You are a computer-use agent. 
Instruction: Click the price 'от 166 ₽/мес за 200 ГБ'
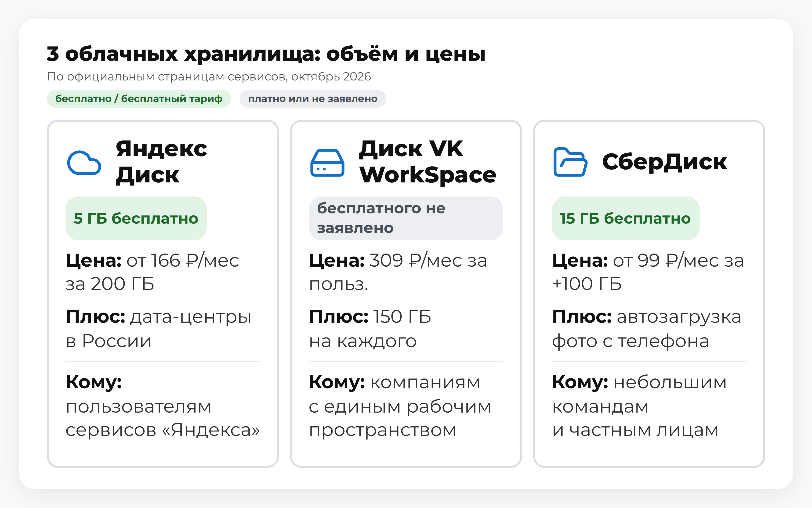click(152, 272)
